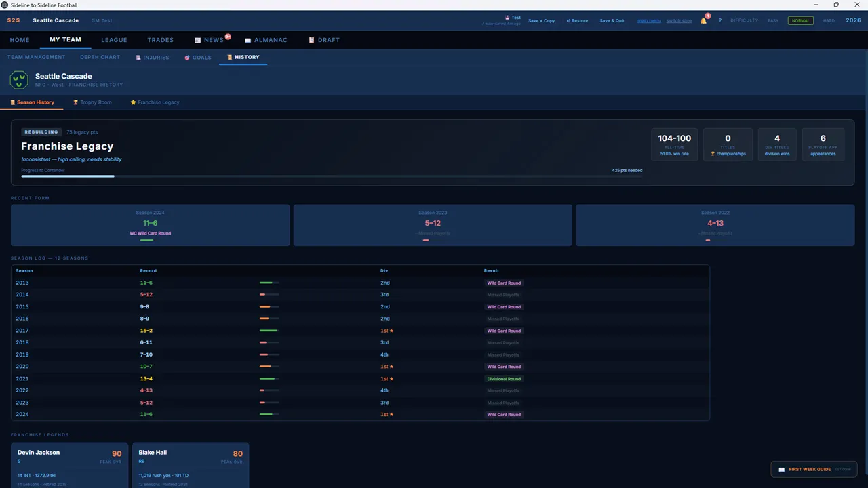Open the Almanac section
The image size is (868, 488).
(x=266, y=40)
